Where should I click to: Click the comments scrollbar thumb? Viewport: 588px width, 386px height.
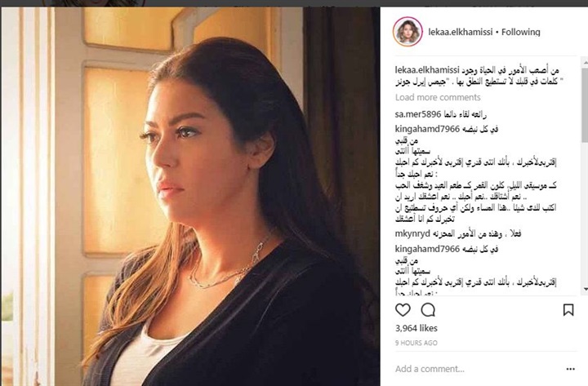tap(585, 105)
